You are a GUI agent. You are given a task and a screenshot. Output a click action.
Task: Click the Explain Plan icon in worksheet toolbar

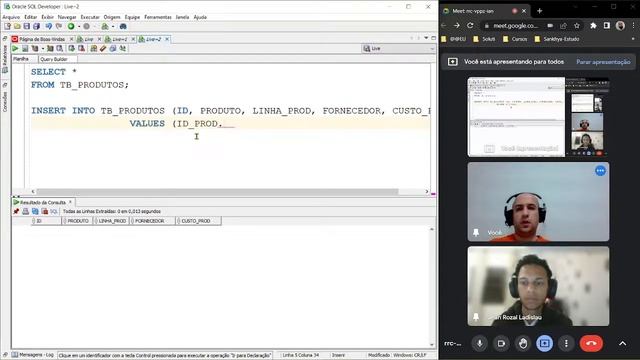coord(50,49)
